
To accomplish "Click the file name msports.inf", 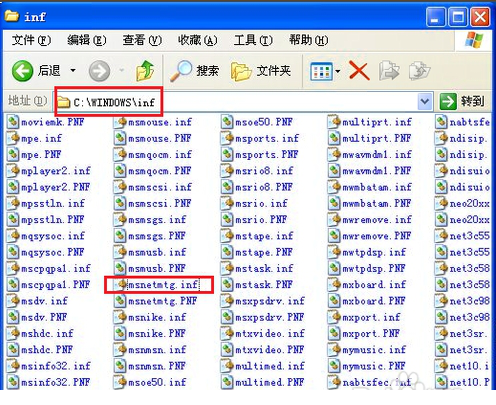I will point(267,138).
